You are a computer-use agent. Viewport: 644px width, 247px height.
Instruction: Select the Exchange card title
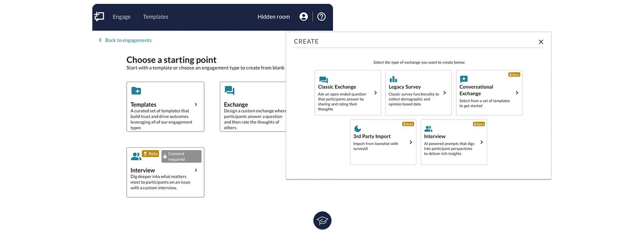tap(236, 105)
